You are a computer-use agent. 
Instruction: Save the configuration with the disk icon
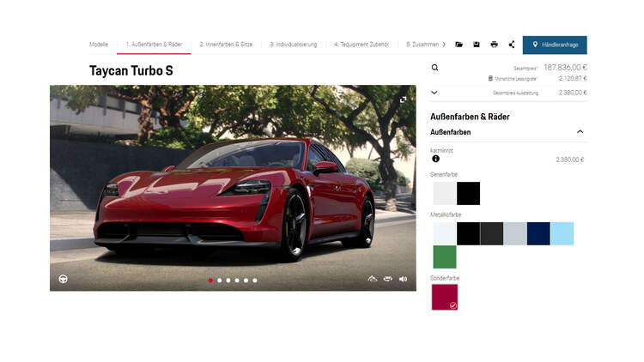coord(477,45)
